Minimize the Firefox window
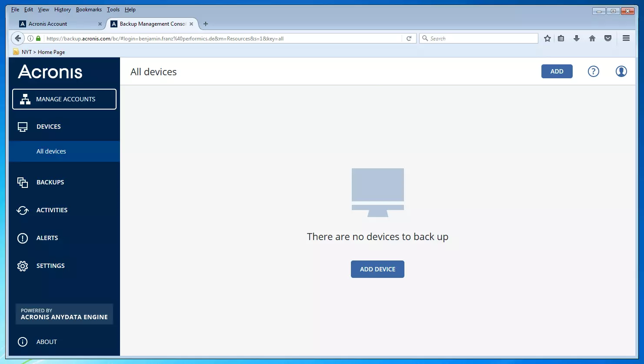Image resolution: width=644 pixels, height=364 pixels. tap(599, 11)
